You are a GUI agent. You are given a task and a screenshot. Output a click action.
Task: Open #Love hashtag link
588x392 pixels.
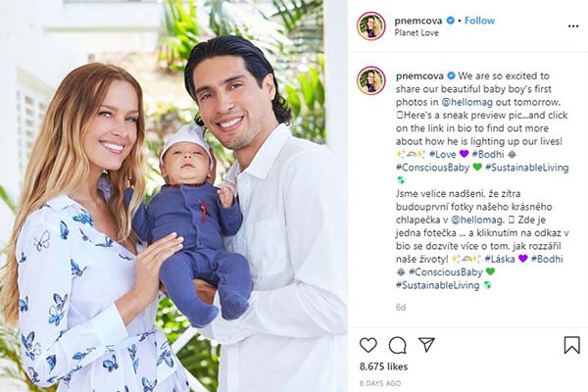[443, 154]
